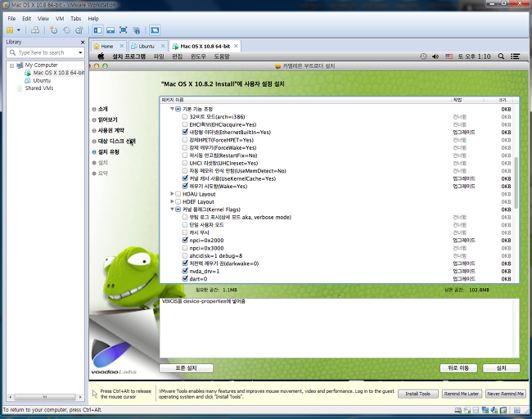Enable the ForceHPET=Yes checkbox

point(185,140)
